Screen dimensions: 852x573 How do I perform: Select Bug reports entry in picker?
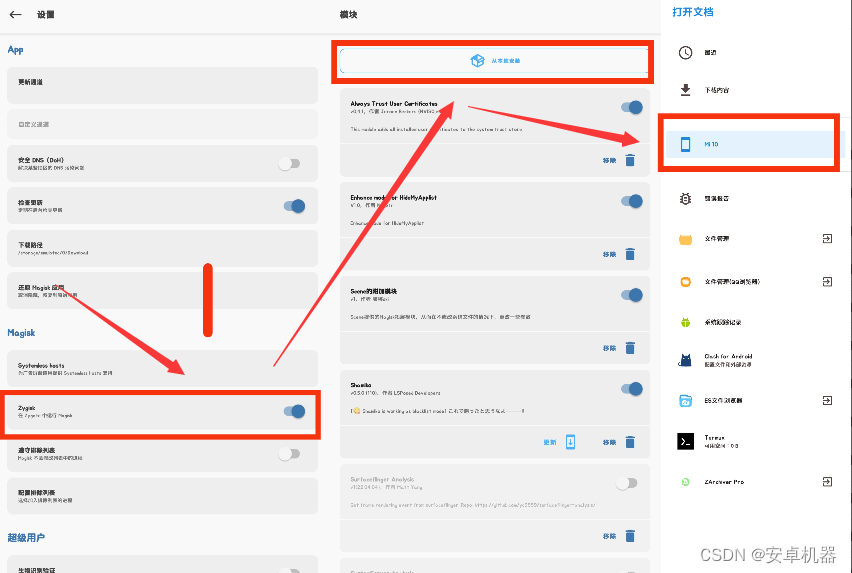(717, 199)
